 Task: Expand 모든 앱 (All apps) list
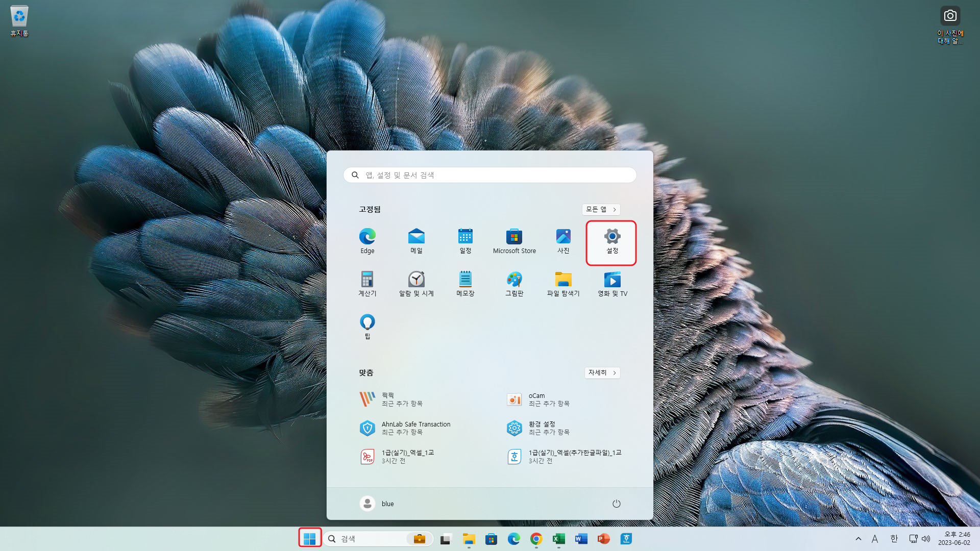(x=601, y=209)
